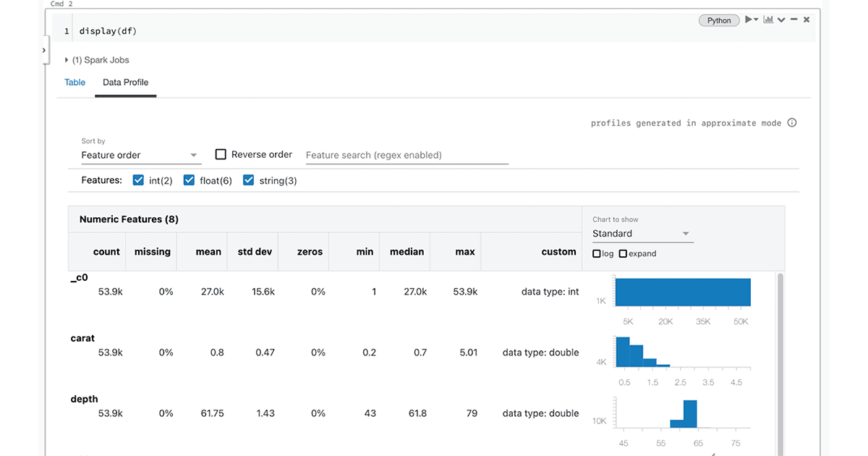868x456 pixels.
Task: Click the Feature search input field
Action: (407, 155)
